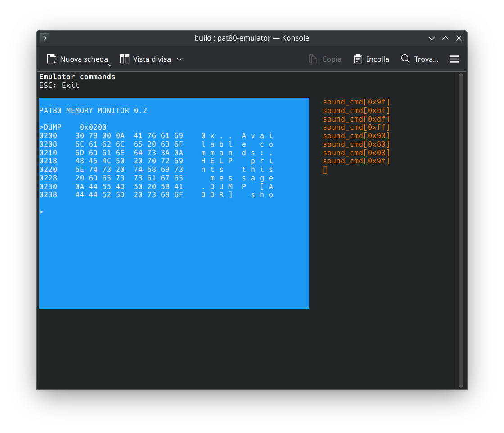This screenshot has width=504, height=433.
Task: Click the Vista divisa split view icon
Action: (x=124, y=59)
